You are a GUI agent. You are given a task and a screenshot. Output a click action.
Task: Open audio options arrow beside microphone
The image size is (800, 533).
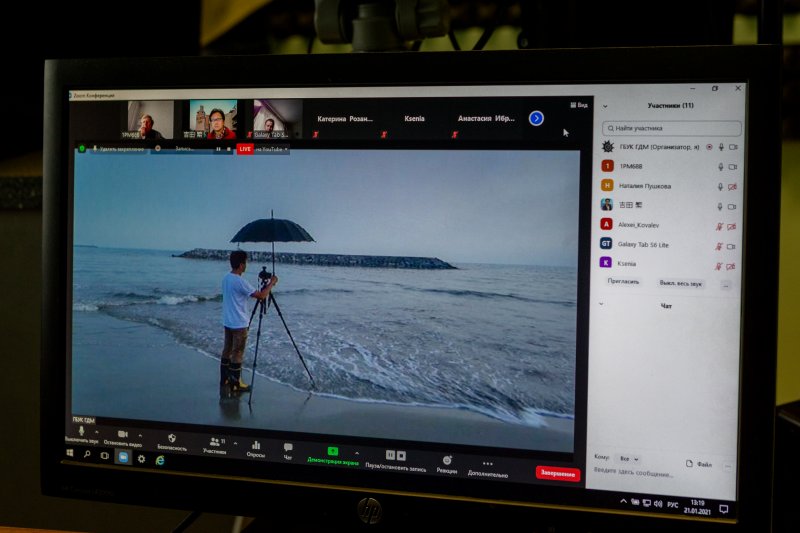96,432
